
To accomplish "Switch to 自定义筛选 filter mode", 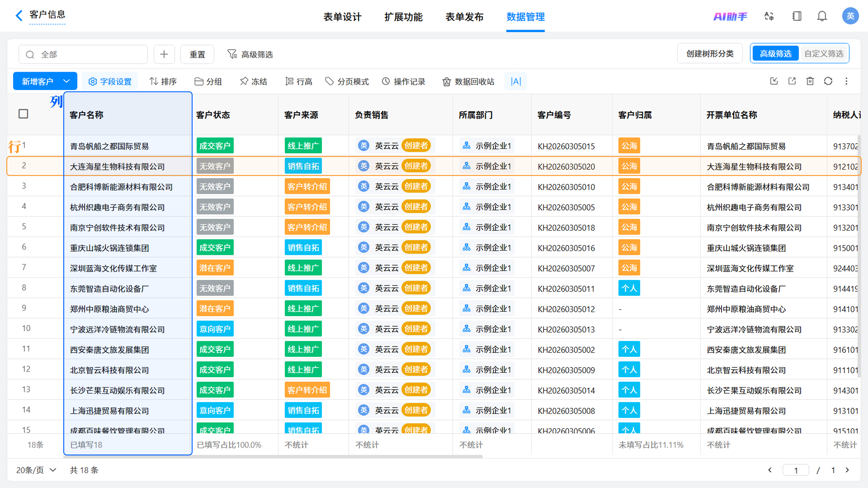I will (824, 53).
